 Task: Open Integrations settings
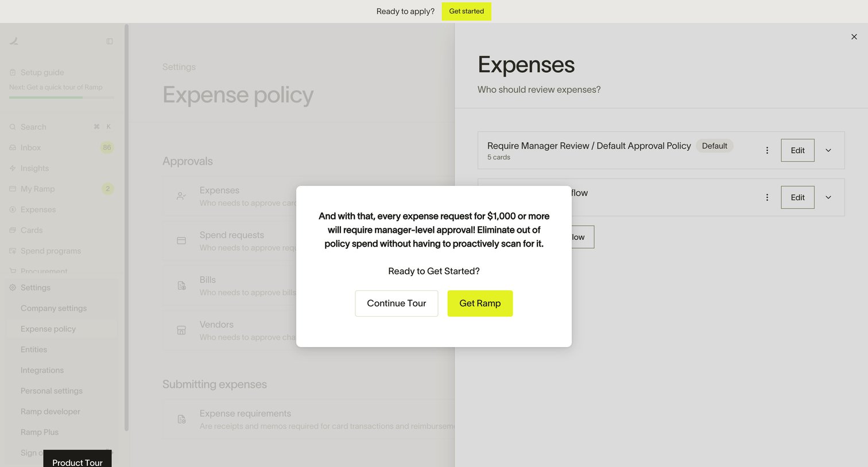42,370
